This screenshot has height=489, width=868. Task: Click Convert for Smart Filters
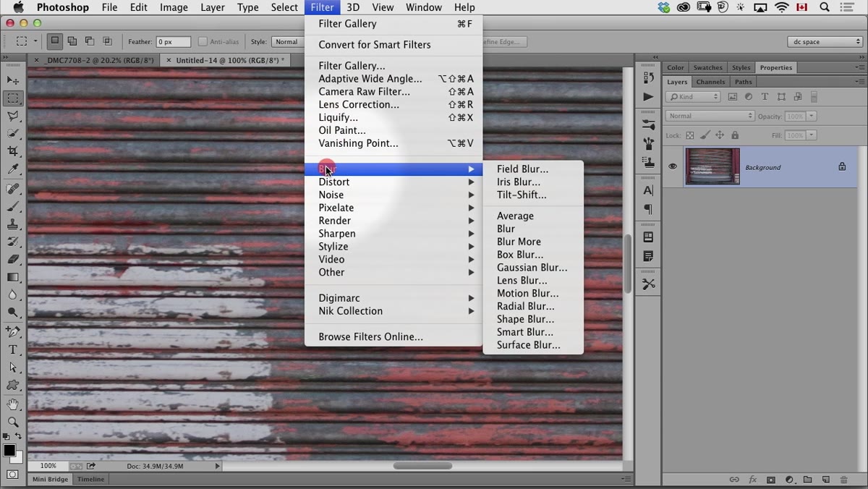[375, 45]
